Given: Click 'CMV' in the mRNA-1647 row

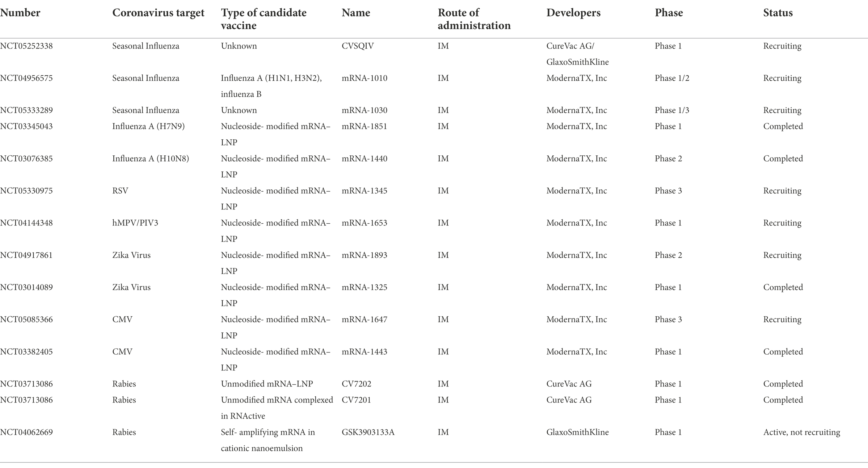Looking at the screenshot, I should (122, 319).
